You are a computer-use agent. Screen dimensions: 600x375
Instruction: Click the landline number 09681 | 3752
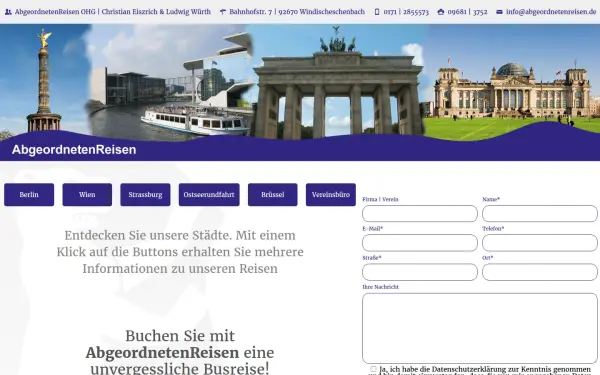coord(467,12)
